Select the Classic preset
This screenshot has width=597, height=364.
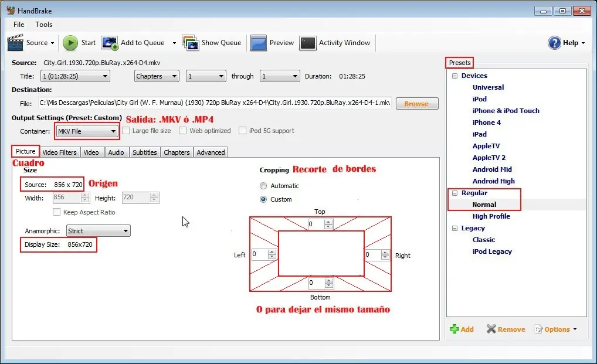[x=484, y=240]
